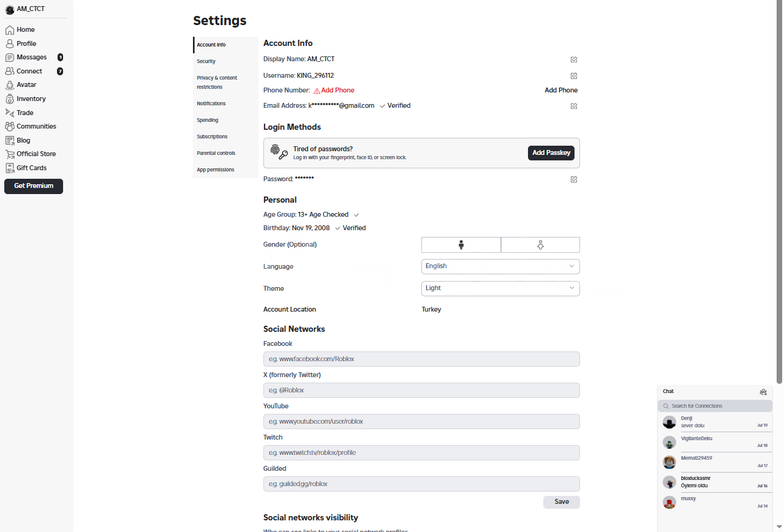Expand the Theme dropdown set to Light
Viewport: 784px width, 532px height.
(500, 288)
